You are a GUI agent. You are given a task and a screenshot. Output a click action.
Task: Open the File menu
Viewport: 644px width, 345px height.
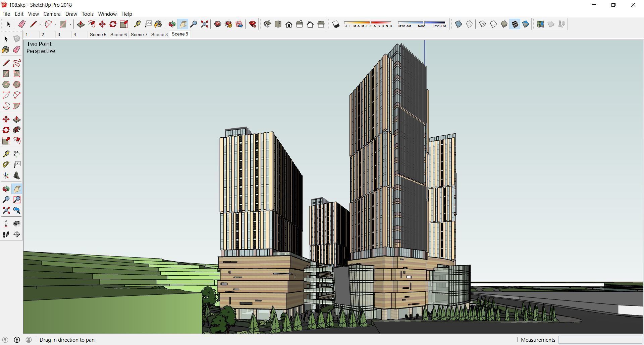[6, 14]
